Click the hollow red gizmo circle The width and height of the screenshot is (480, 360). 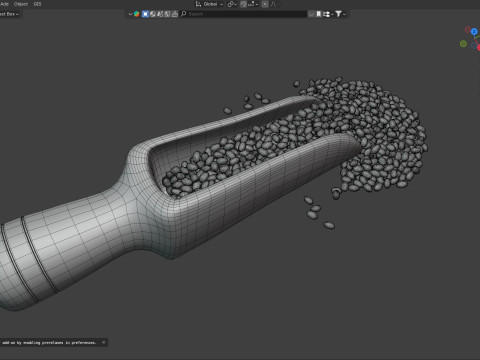coord(468,29)
